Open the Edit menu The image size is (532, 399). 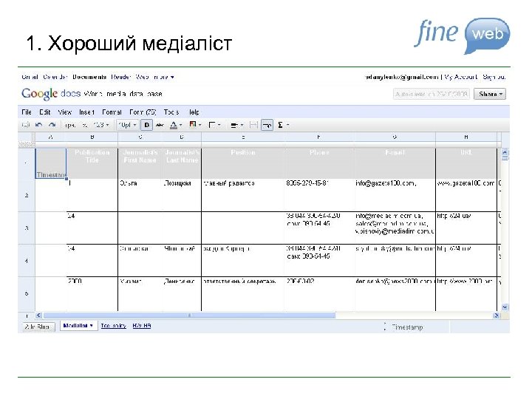(45, 112)
